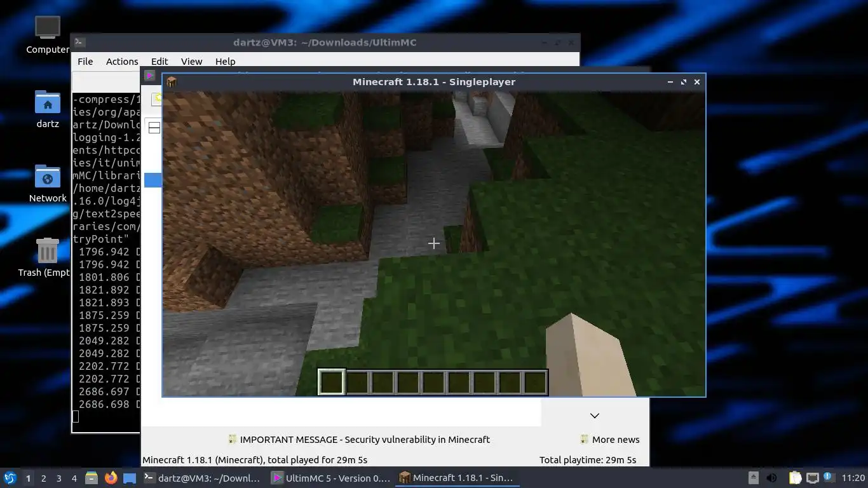Screen dimensions: 868x488
Task: Open the Edit menu in the terminal
Action: click(159, 62)
